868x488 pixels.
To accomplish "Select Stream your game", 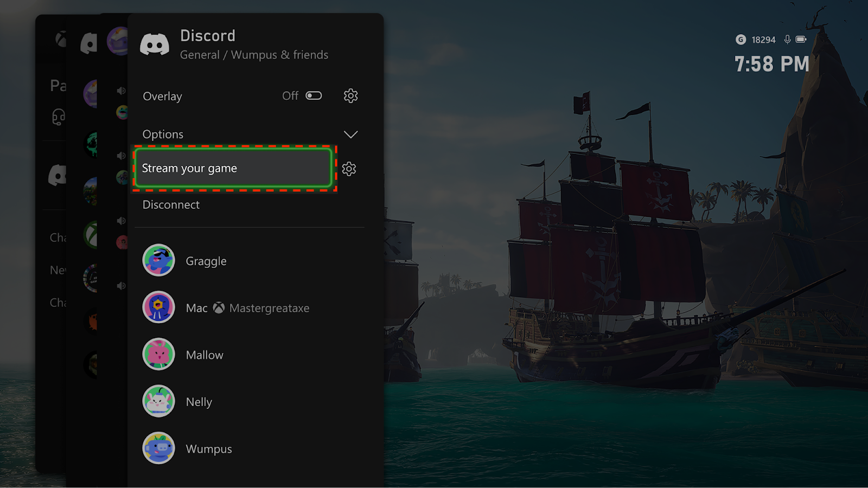I will pos(233,169).
